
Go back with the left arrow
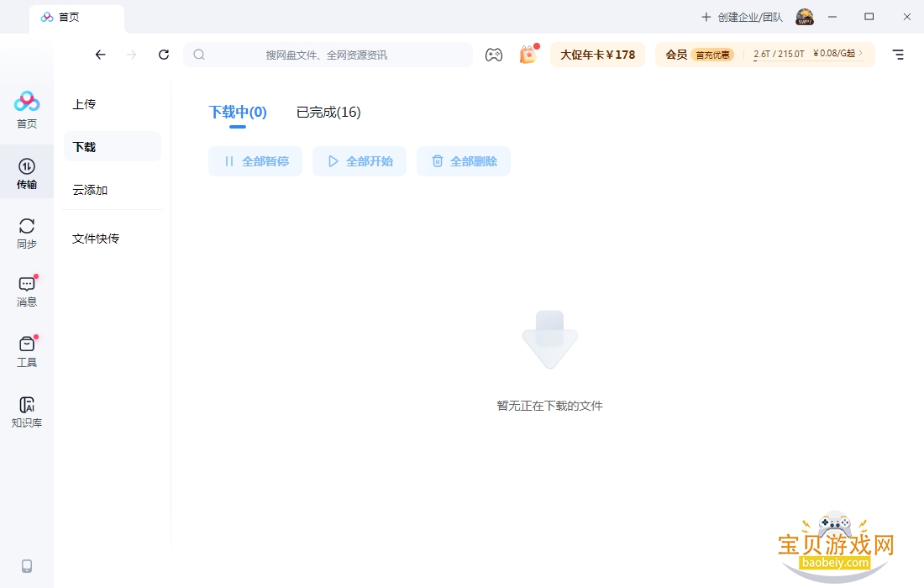point(100,55)
